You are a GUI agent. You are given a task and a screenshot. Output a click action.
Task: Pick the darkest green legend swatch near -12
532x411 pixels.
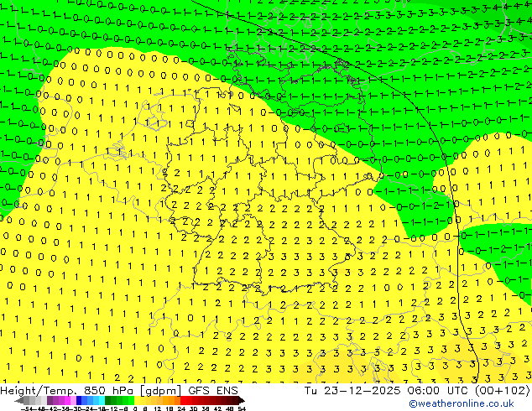[108, 400]
